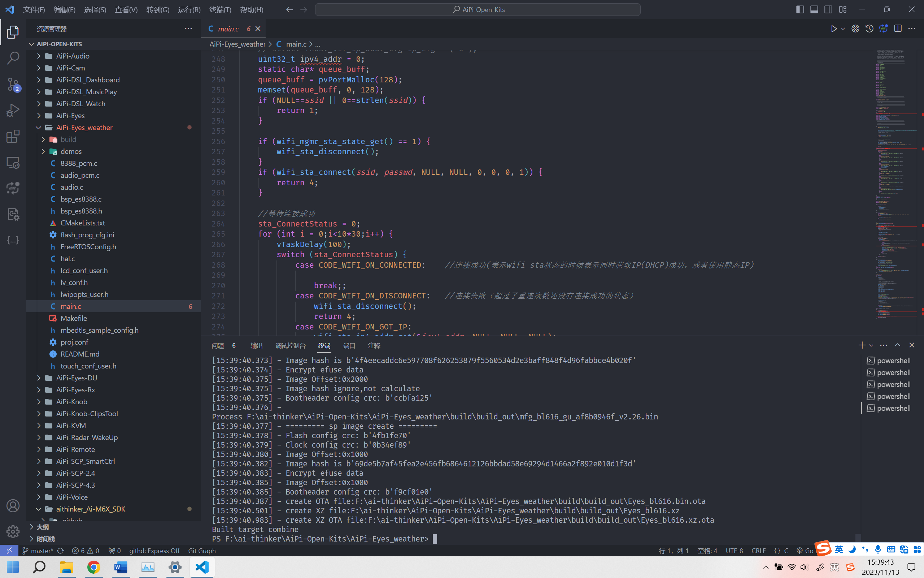Open the Accounts icon in activity bar
Image resolution: width=924 pixels, height=578 pixels.
(x=13, y=506)
